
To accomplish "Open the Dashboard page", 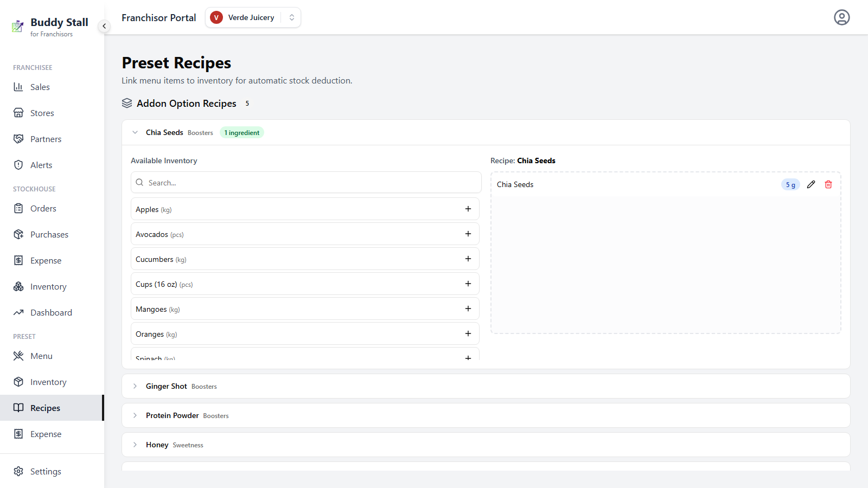I will pyautogui.click(x=51, y=312).
